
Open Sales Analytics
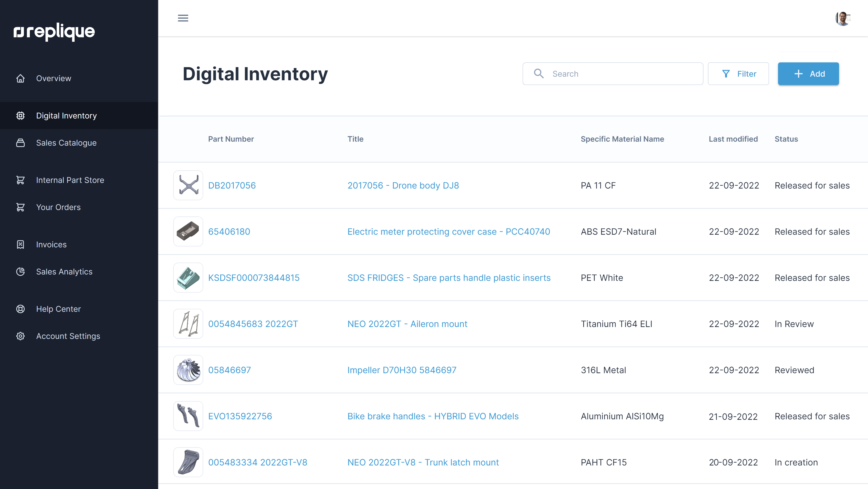pos(79,272)
